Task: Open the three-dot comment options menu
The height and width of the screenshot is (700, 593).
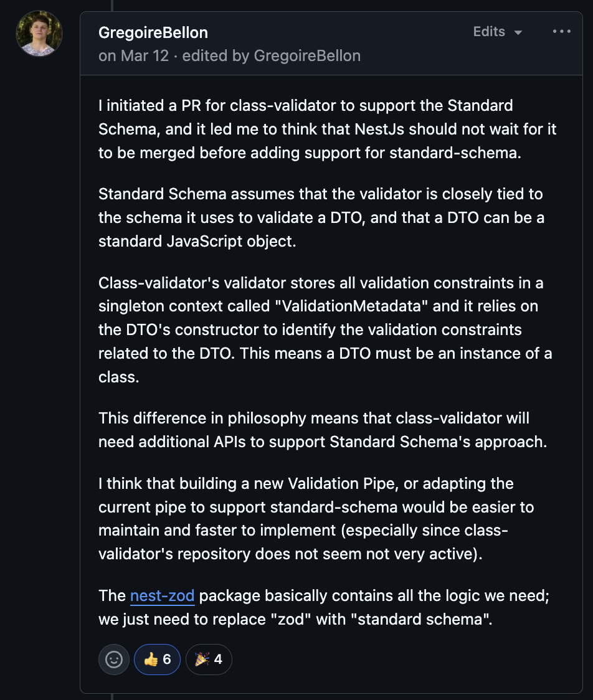Action: (x=561, y=31)
